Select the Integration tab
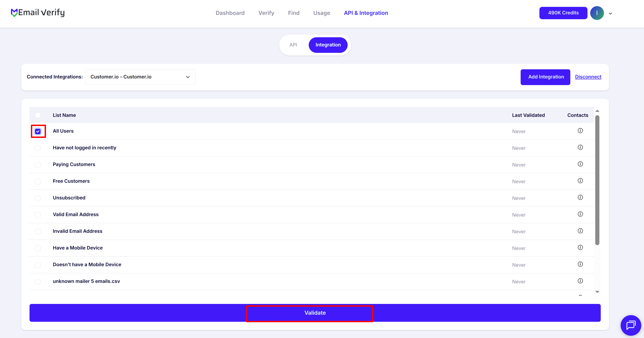 (328, 45)
